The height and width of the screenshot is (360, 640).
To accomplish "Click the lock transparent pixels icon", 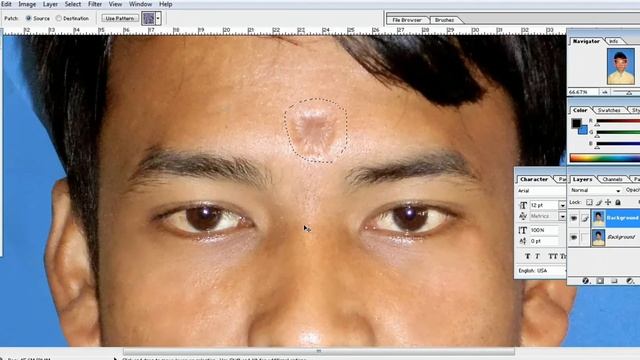I will click(589, 202).
